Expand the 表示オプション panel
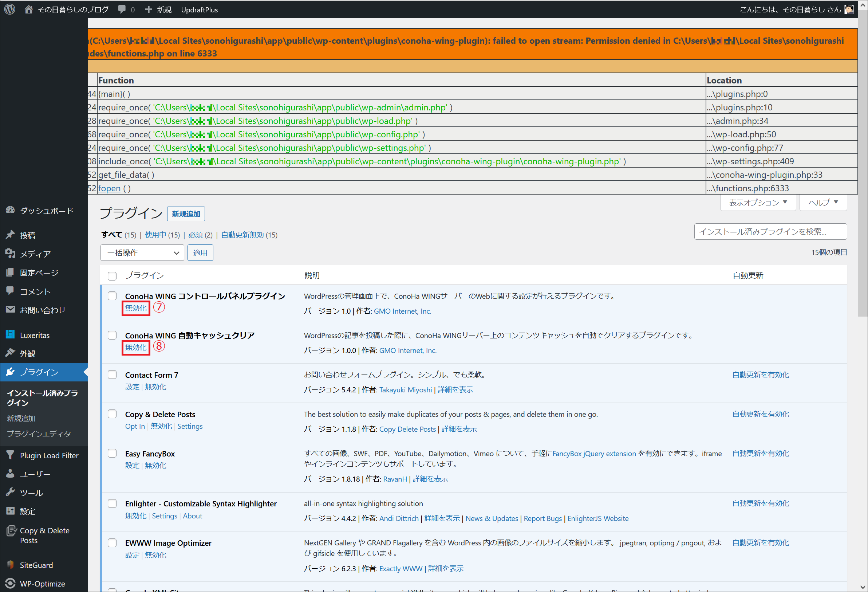This screenshot has height=592, width=868. click(x=758, y=203)
